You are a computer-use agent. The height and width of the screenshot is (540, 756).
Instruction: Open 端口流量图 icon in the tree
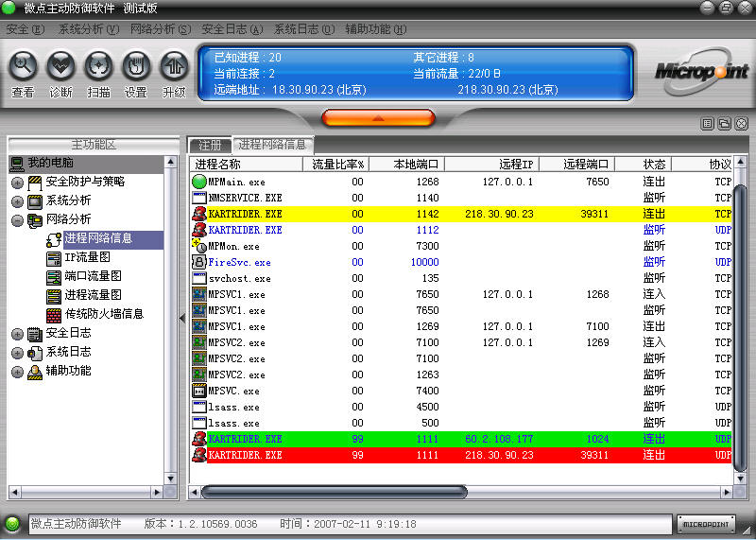[x=54, y=277]
